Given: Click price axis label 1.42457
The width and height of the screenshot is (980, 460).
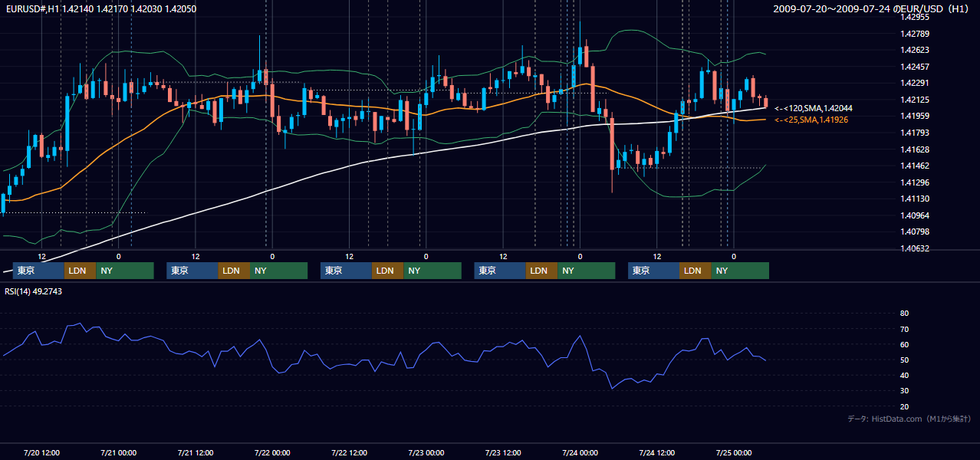Looking at the screenshot, I should point(914,67).
